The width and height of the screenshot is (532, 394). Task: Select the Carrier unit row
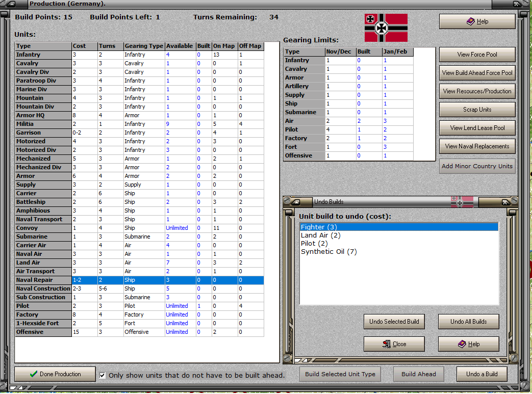[x=139, y=193]
